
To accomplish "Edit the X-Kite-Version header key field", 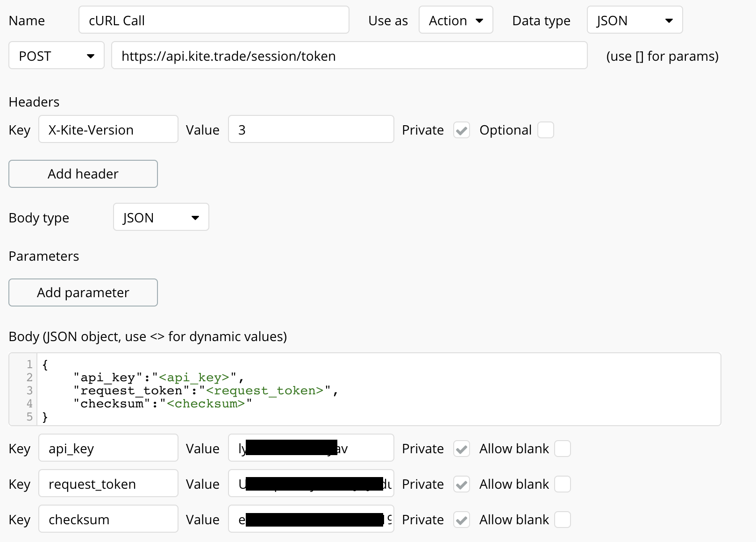I will pyautogui.click(x=108, y=129).
